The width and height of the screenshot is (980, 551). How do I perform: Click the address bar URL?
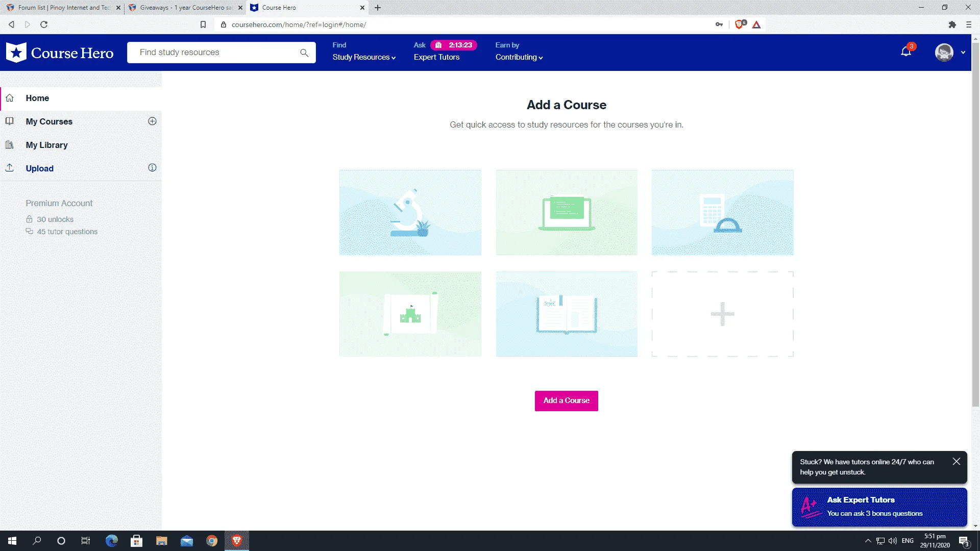click(x=299, y=24)
